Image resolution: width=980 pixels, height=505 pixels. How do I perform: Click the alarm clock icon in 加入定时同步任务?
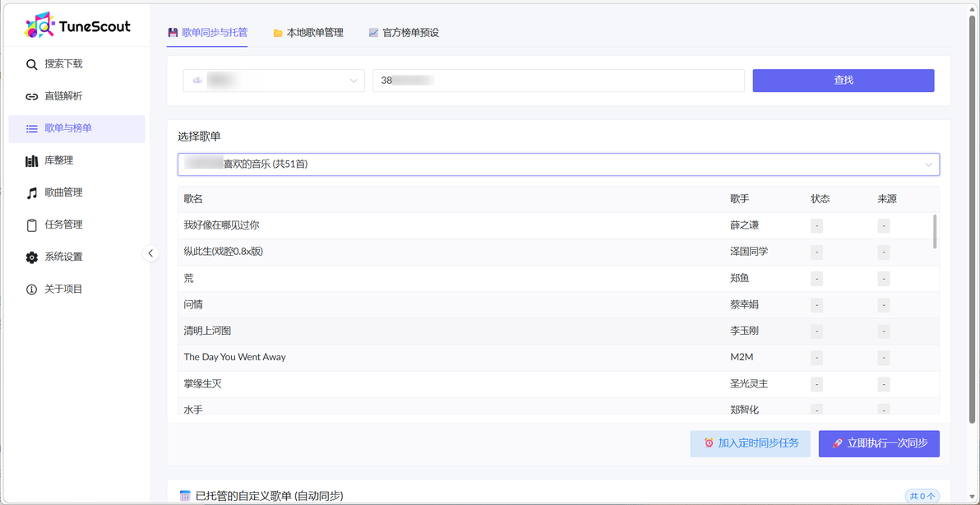(709, 443)
